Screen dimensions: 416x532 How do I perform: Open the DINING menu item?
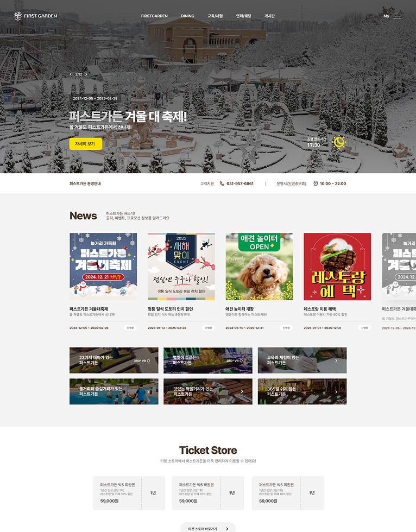[x=188, y=16]
